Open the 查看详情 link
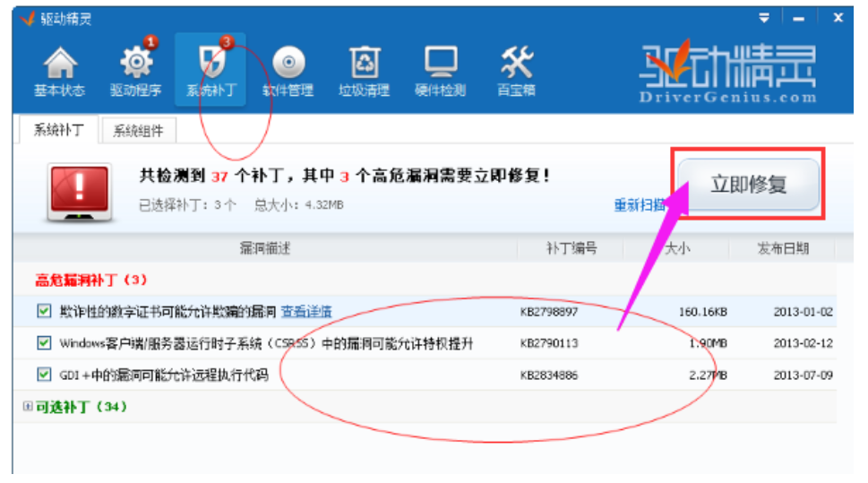The image size is (868, 483). (306, 312)
